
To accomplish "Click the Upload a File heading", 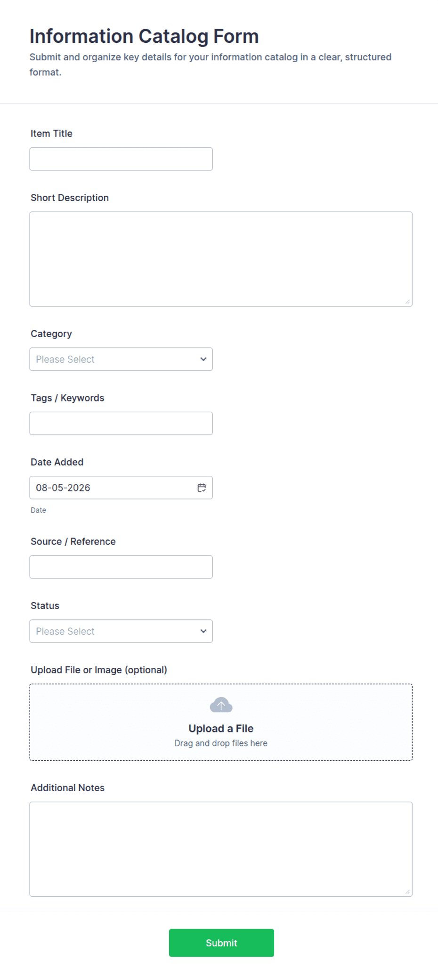I will tap(221, 729).
